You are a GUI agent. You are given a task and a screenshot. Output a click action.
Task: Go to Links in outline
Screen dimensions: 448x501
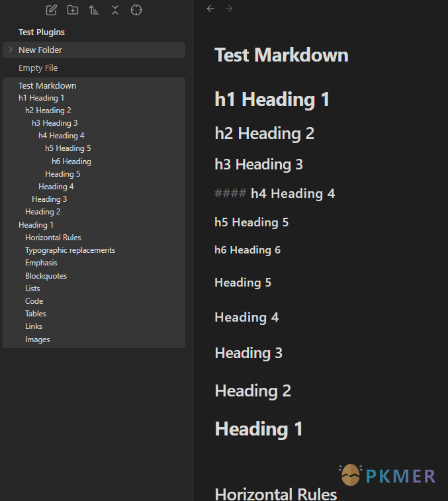(34, 326)
